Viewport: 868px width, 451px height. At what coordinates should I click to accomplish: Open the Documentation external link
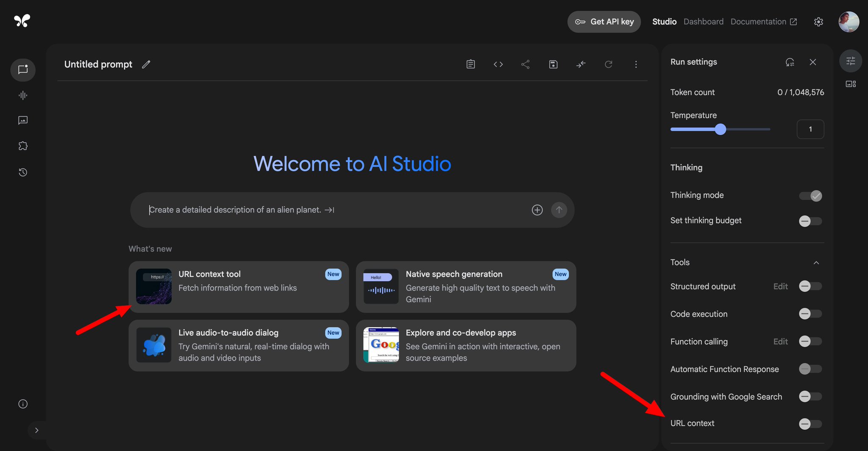point(764,22)
